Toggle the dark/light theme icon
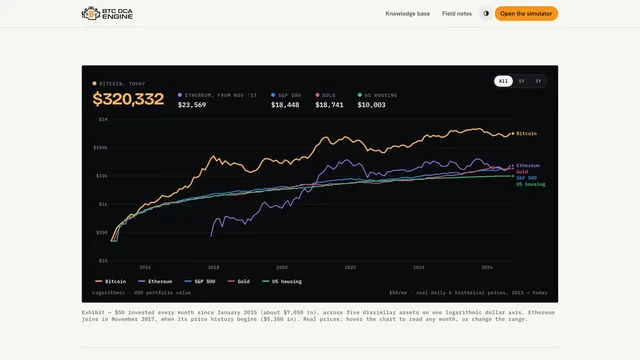The width and height of the screenshot is (640, 360). 486,13
